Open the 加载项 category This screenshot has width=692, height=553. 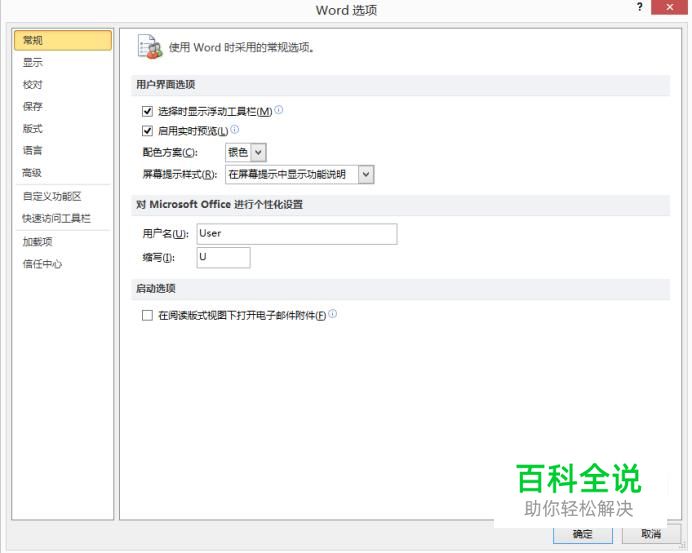point(38,242)
